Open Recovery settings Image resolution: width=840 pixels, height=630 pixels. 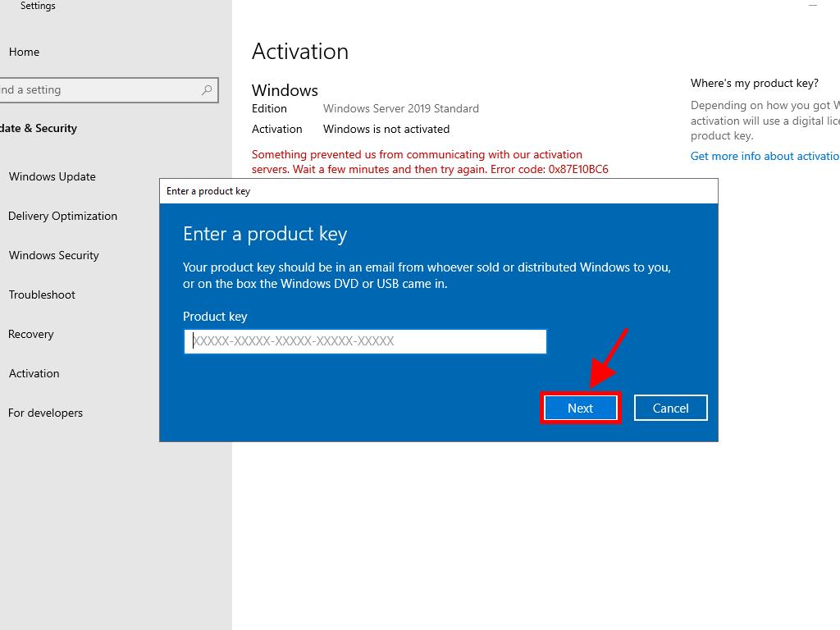pyautogui.click(x=31, y=335)
